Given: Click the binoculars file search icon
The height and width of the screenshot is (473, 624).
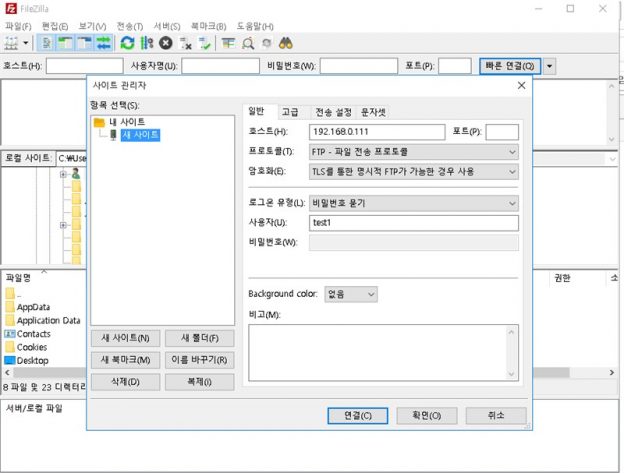Looking at the screenshot, I should [286, 43].
